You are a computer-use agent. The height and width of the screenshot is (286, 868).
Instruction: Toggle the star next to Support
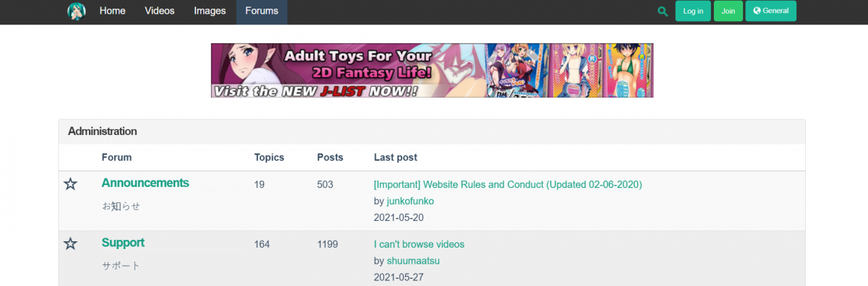(x=70, y=244)
